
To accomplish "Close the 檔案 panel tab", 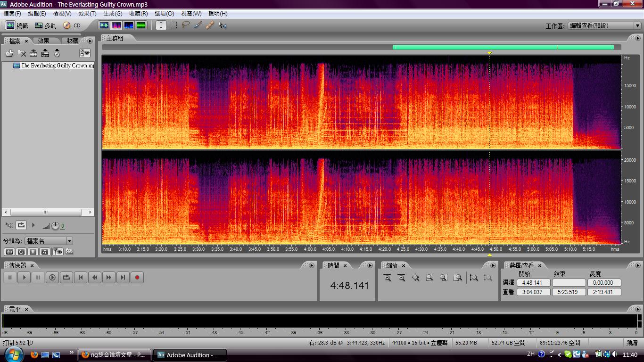I will point(26,41).
